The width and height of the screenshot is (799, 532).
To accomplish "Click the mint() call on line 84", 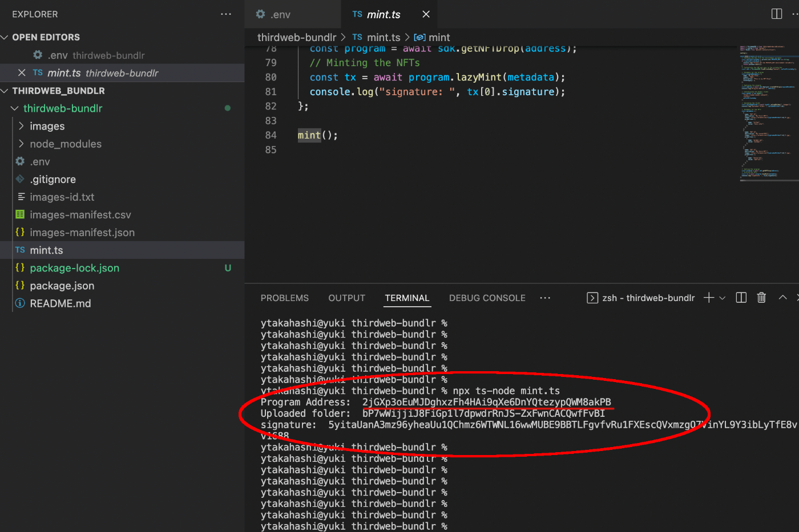I will (317, 135).
